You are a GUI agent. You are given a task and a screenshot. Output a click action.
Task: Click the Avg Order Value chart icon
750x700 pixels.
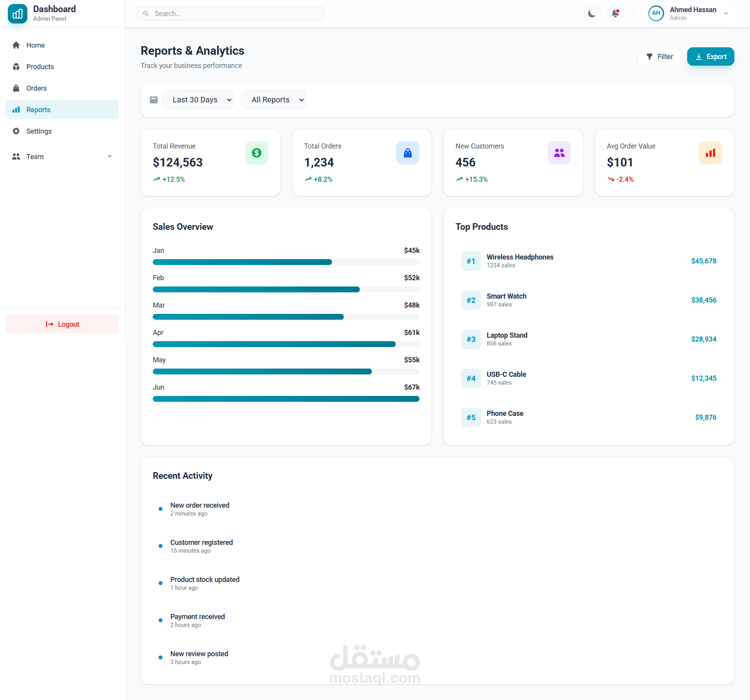click(710, 153)
